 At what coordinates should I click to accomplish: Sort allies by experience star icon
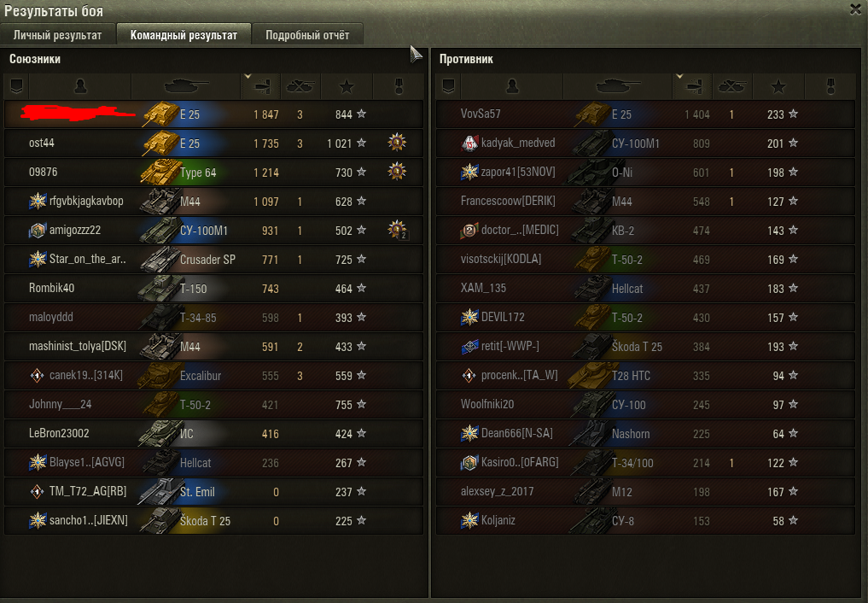point(347,86)
